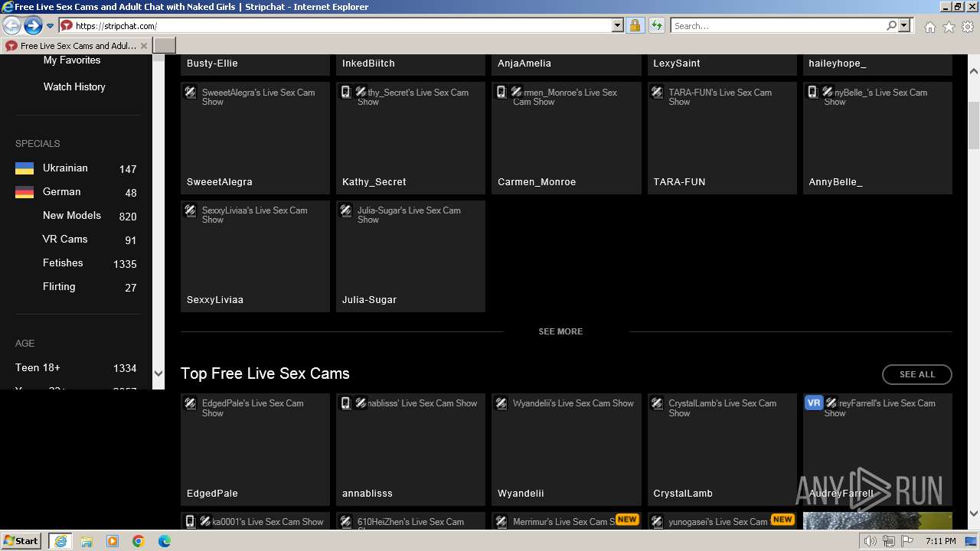Open Google Chrome from the taskbar
The width and height of the screenshot is (980, 551).
tap(138, 541)
